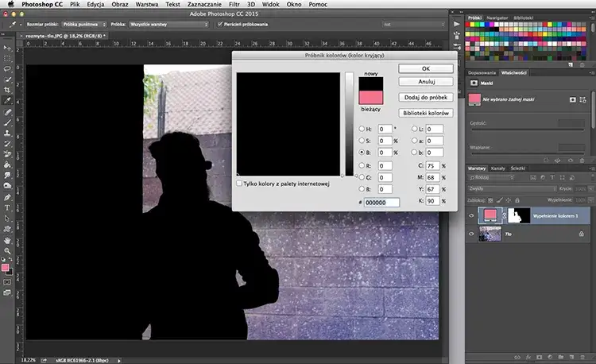Select the Move tool in the toolbar

7,46
